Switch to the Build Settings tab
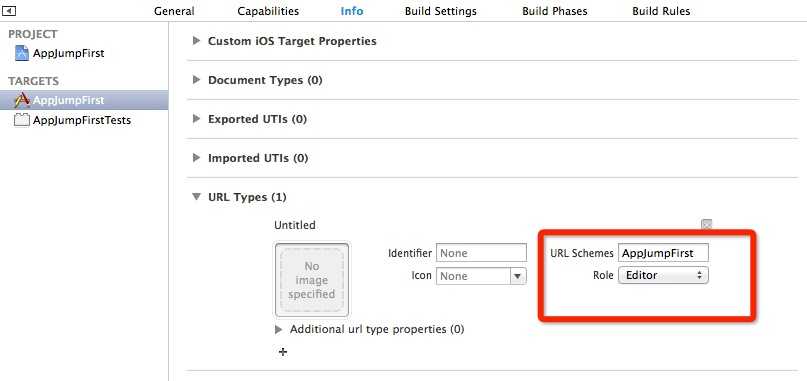 tap(441, 11)
